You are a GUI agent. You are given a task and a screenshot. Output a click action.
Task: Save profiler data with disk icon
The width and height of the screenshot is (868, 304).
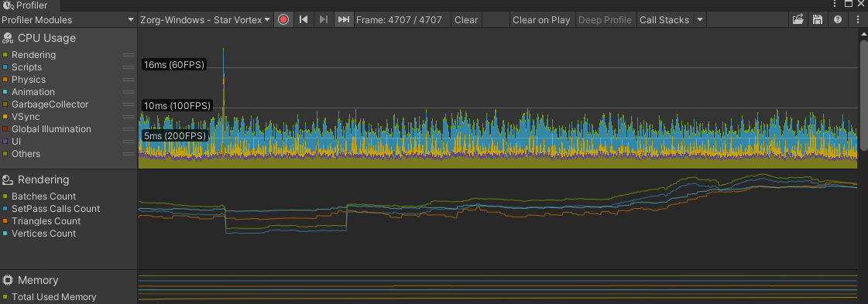pyautogui.click(x=817, y=20)
